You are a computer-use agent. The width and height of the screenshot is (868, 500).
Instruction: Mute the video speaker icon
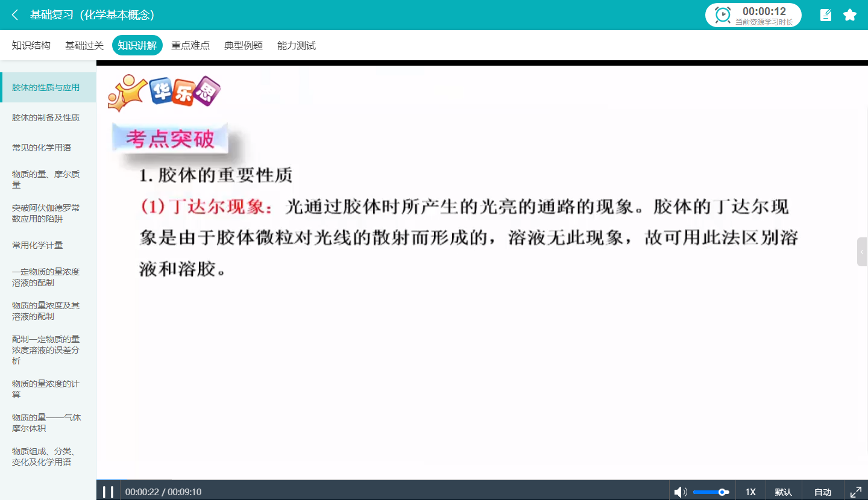point(680,492)
